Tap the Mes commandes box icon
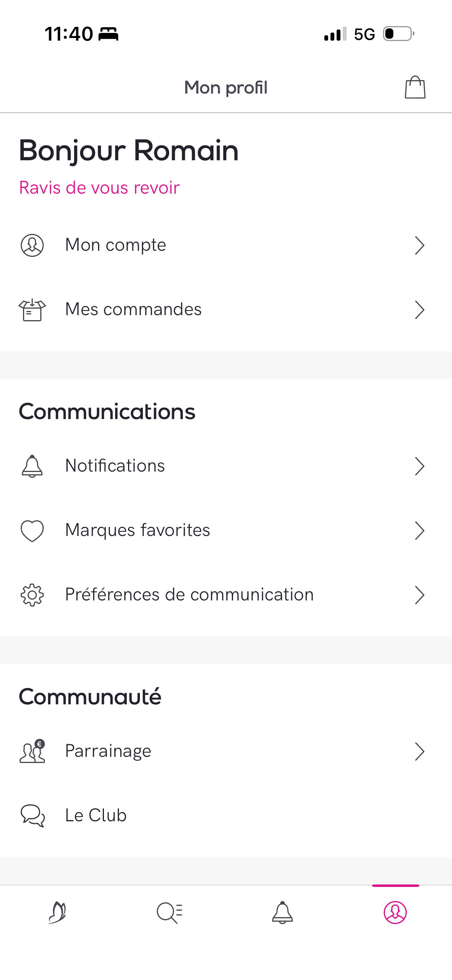 tap(32, 310)
